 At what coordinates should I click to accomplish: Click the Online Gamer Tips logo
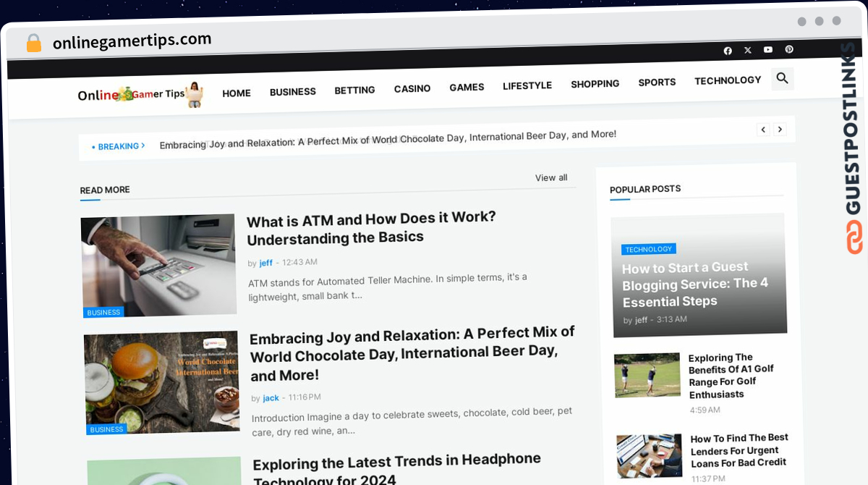pyautogui.click(x=141, y=95)
